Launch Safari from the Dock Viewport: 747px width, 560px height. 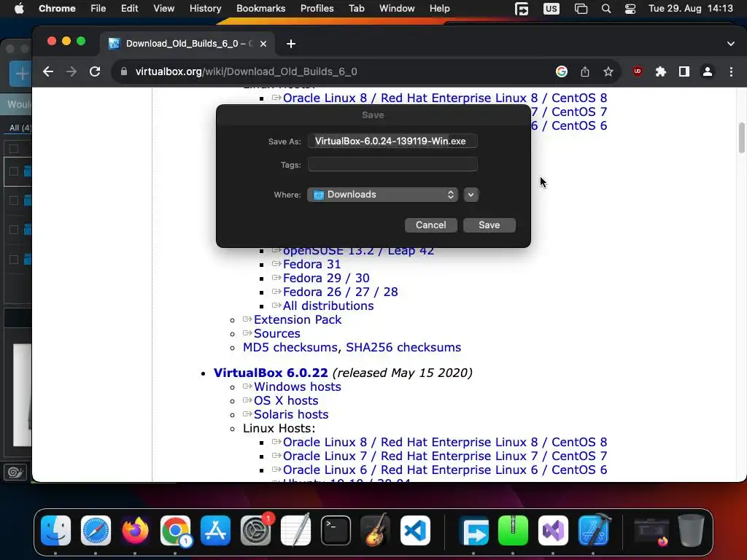(x=96, y=531)
